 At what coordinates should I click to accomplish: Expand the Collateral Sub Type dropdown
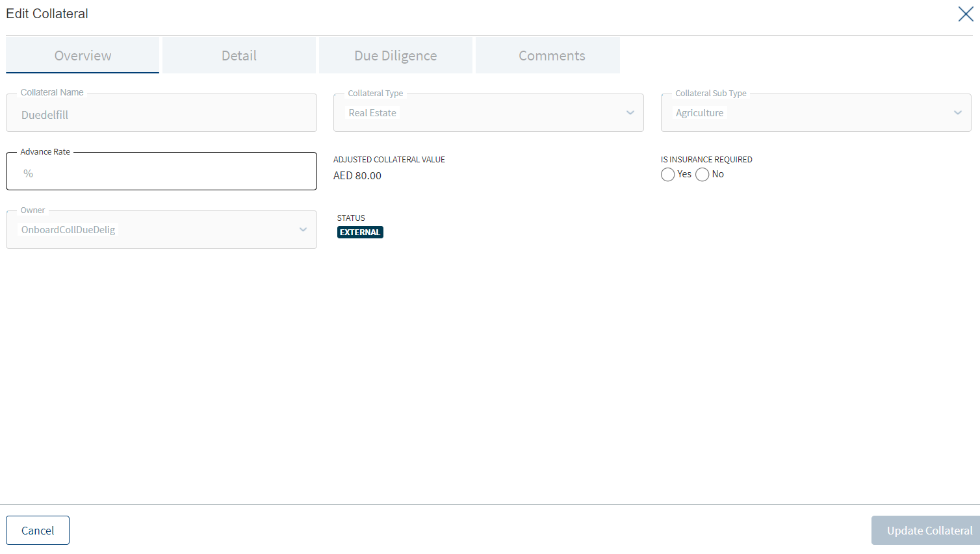coord(816,113)
